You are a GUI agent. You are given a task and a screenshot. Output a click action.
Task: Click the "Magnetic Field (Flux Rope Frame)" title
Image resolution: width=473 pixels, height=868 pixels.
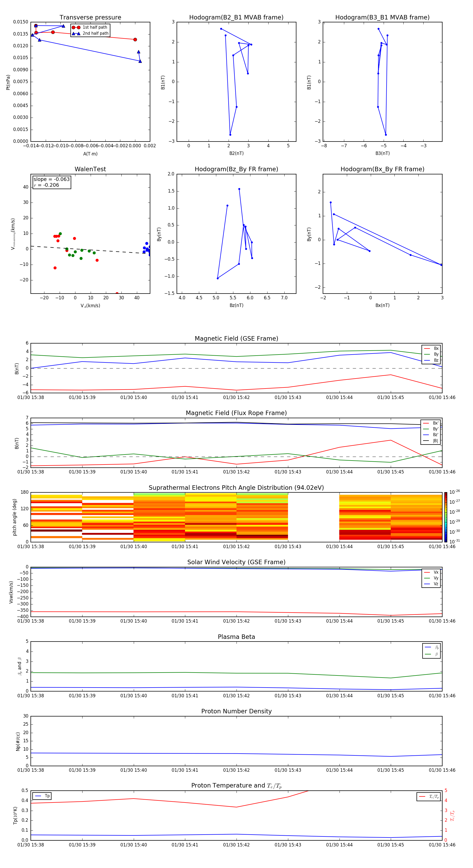(236, 413)
